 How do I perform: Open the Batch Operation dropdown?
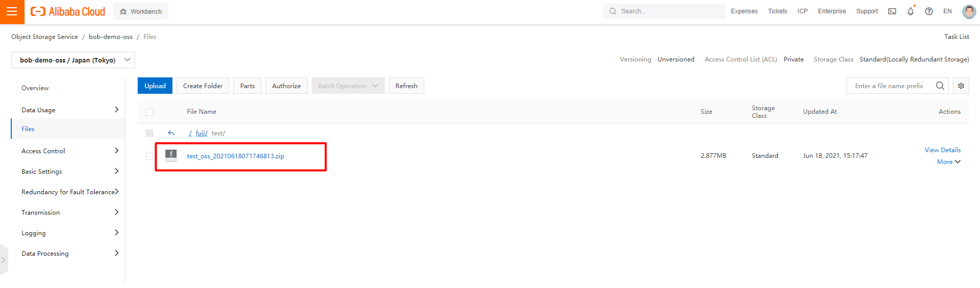(x=348, y=86)
